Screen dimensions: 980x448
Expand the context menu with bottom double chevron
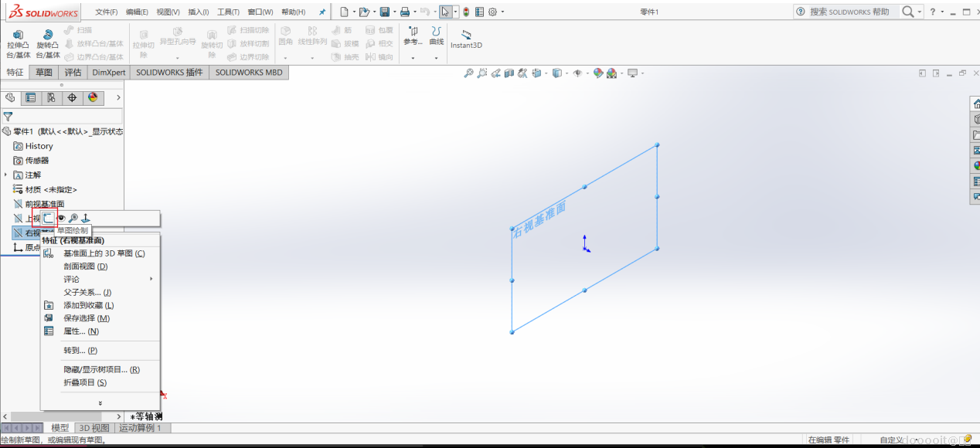pyautogui.click(x=100, y=402)
